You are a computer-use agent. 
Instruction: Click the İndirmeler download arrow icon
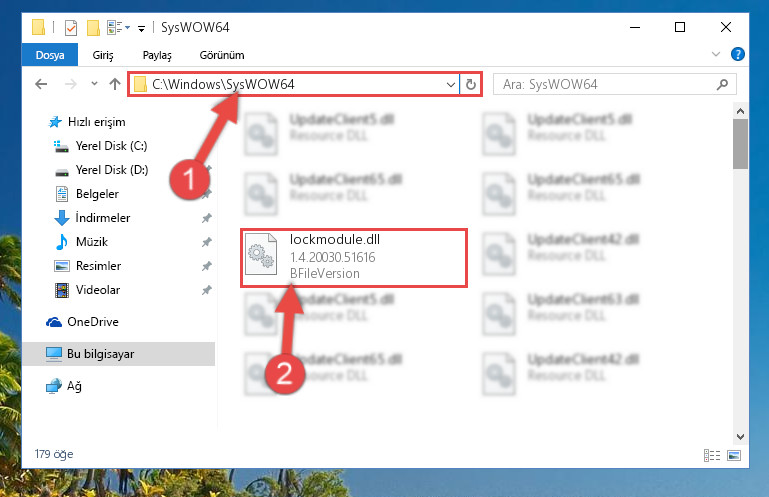(62, 218)
